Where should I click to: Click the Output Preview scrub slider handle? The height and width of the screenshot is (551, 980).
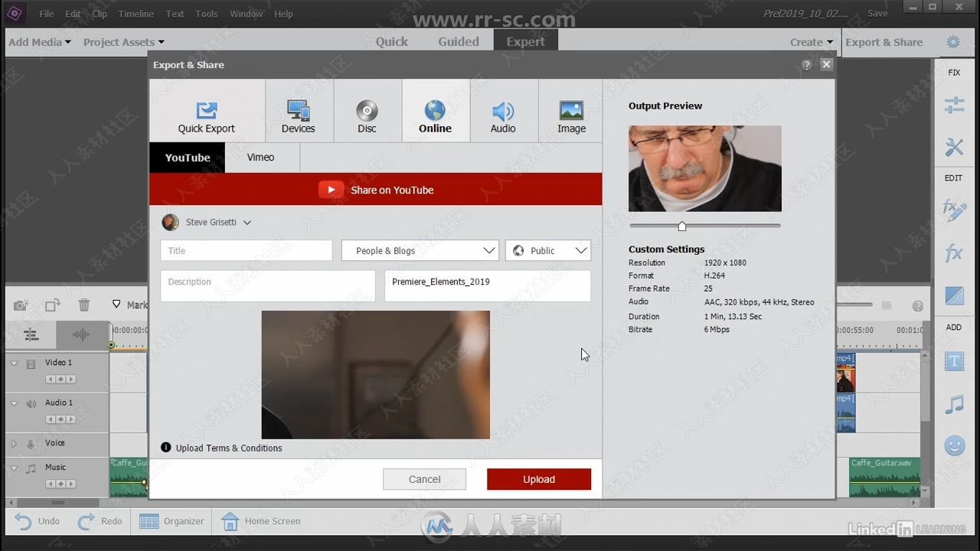pyautogui.click(x=682, y=226)
